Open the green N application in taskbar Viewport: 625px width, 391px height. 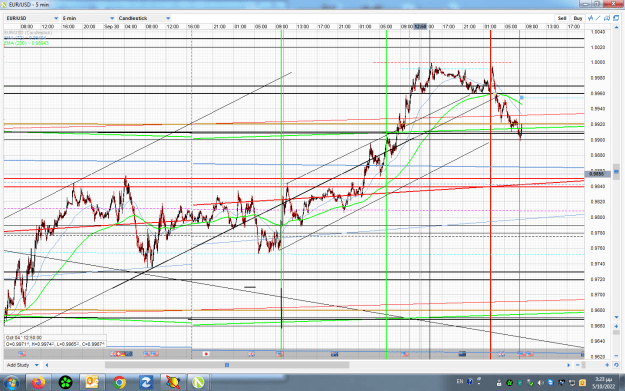[x=198, y=383]
